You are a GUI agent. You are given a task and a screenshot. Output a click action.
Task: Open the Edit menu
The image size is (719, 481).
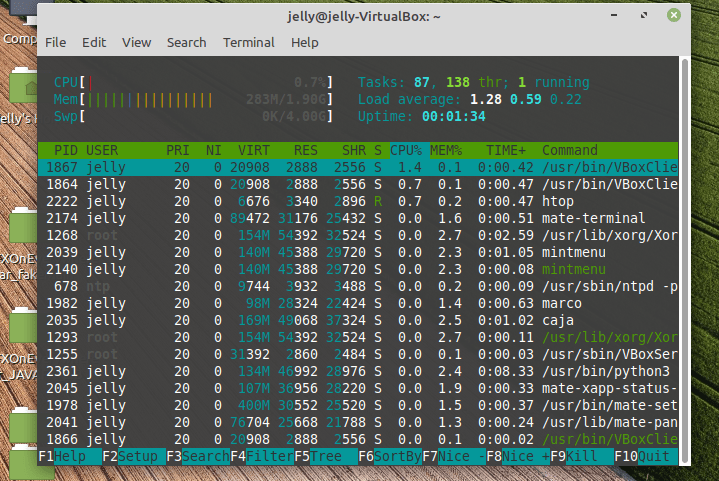[94, 43]
